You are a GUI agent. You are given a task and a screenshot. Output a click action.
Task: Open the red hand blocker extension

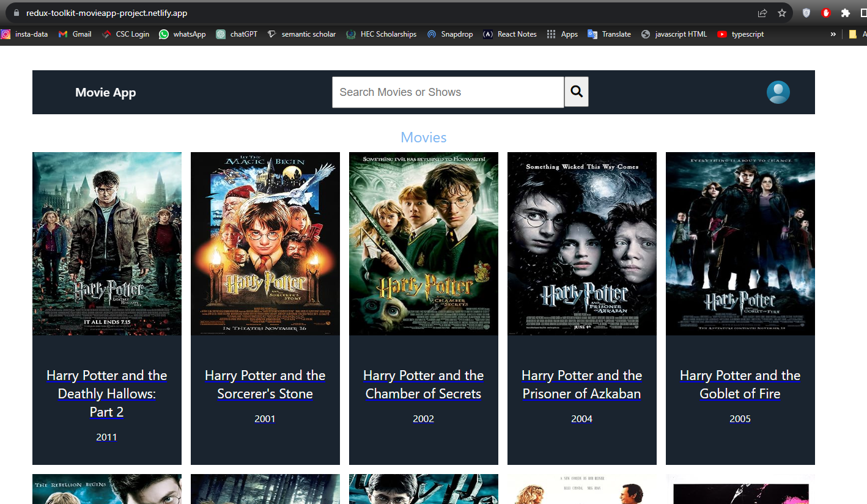826,13
